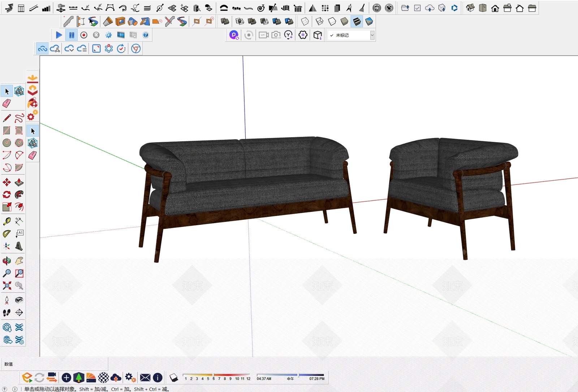578x392 pixels.
Task: Select the Walk footprints tool
Action: pyautogui.click(x=7, y=313)
